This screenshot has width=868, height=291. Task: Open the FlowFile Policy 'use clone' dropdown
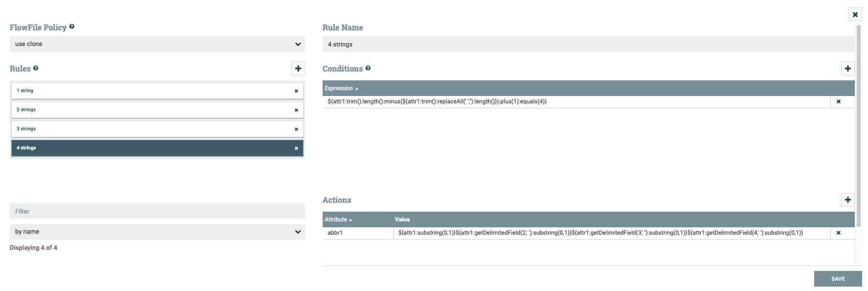click(157, 44)
